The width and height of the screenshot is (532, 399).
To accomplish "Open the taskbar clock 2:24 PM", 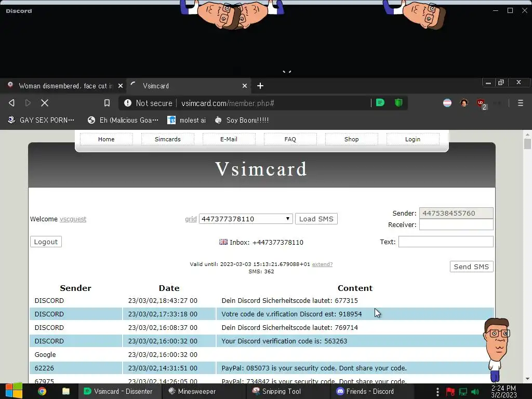I will click(503, 391).
